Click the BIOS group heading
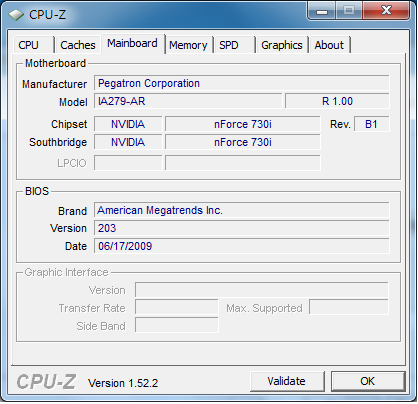418x404 pixels. [37, 191]
